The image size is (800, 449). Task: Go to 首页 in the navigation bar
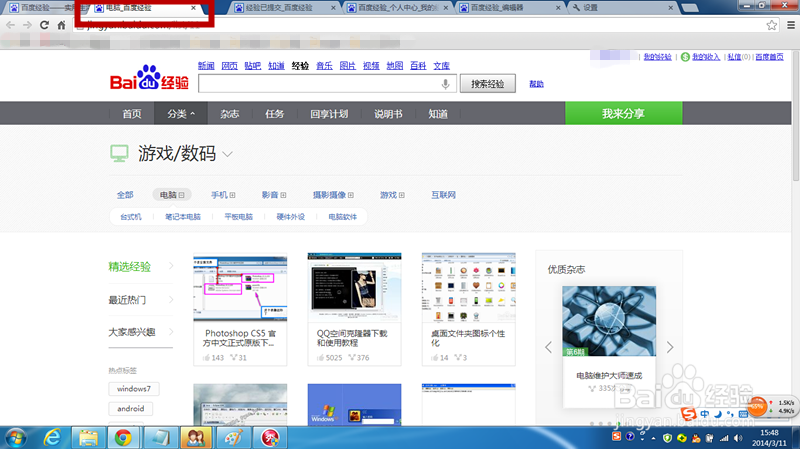132,113
